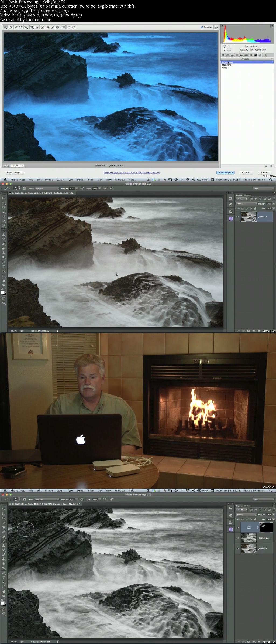Open the fx Effects panel tab in Camera Raw

[250, 55]
